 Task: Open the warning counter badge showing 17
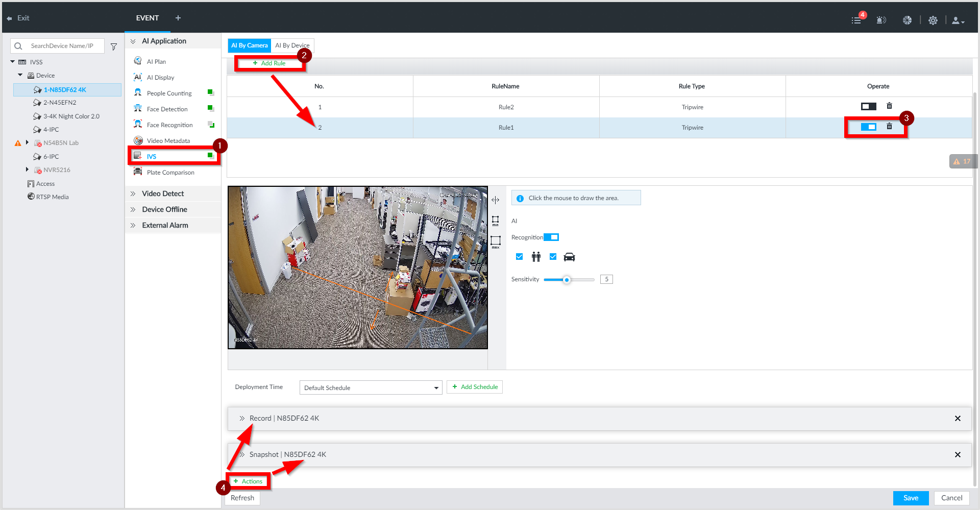tap(962, 161)
